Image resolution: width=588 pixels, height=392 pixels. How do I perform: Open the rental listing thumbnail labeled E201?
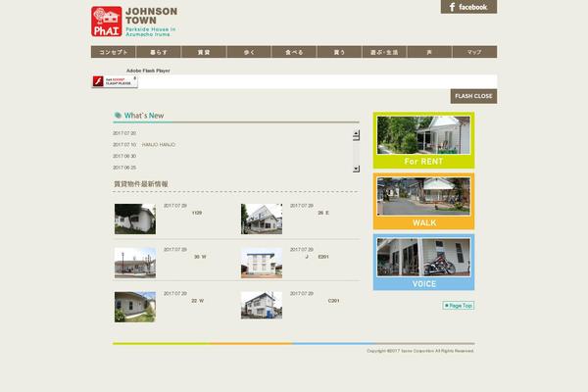pyautogui.click(x=262, y=263)
